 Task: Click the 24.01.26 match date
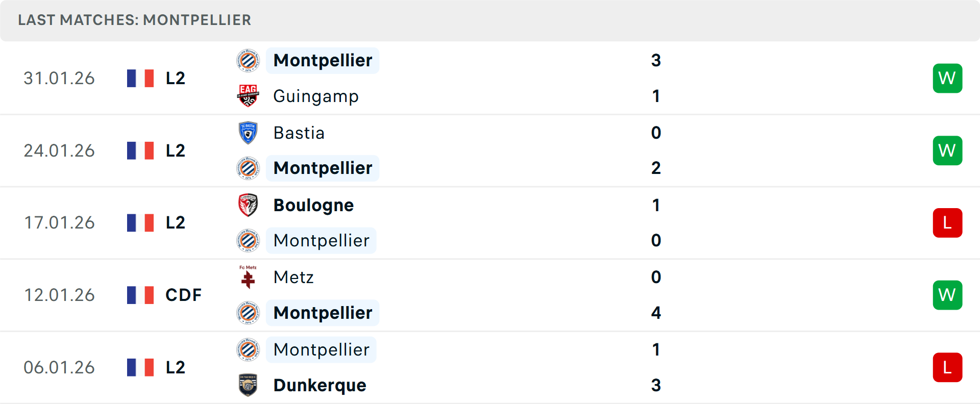pos(59,150)
